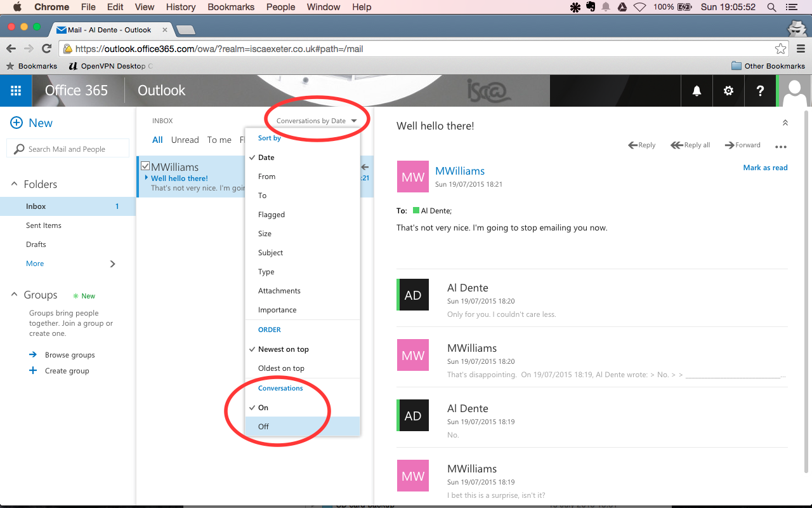Click the Chrome address bar
The image size is (812, 508).
pyautogui.click(x=424, y=49)
